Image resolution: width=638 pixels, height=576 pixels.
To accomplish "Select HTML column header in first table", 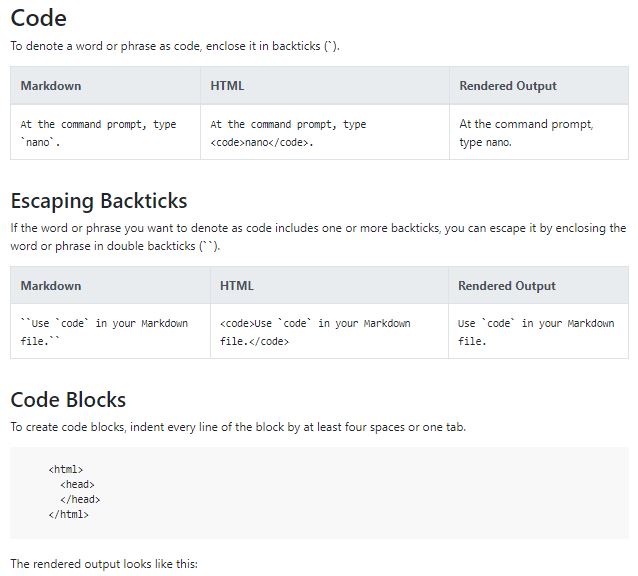I will tap(228, 86).
